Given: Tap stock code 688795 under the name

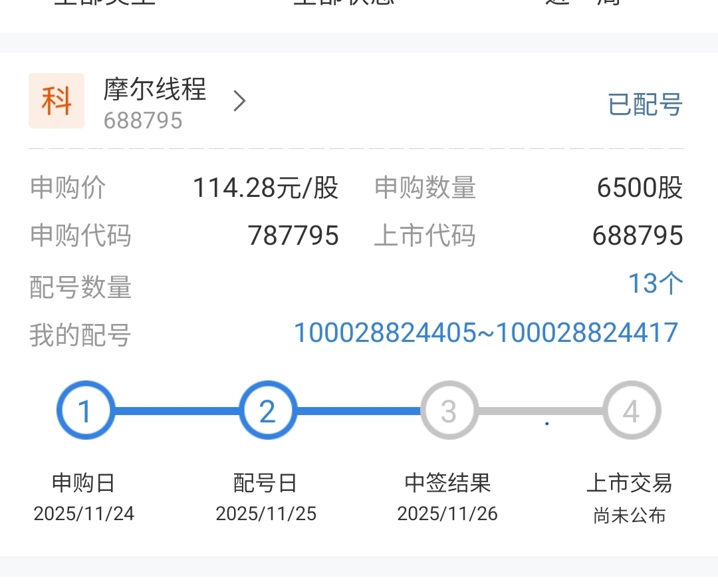Looking at the screenshot, I should (143, 120).
